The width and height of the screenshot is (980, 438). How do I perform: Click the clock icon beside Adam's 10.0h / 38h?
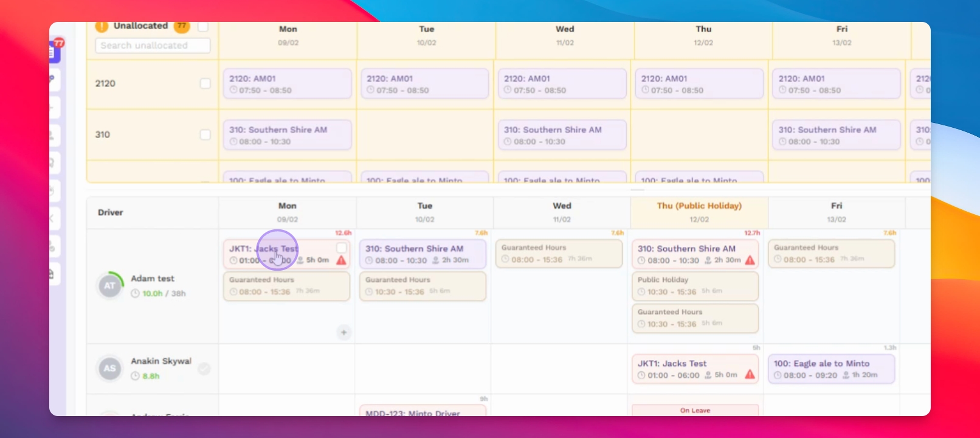pyautogui.click(x=136, y=293)
